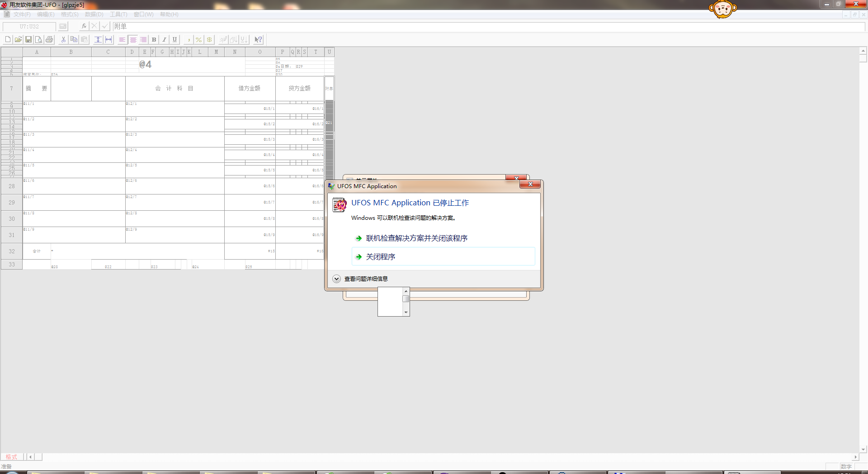This screenshot has height=474, width=868.
Task: Click the Paste clipboard icon
Action: pyautogui.click(x=84, y=40)
